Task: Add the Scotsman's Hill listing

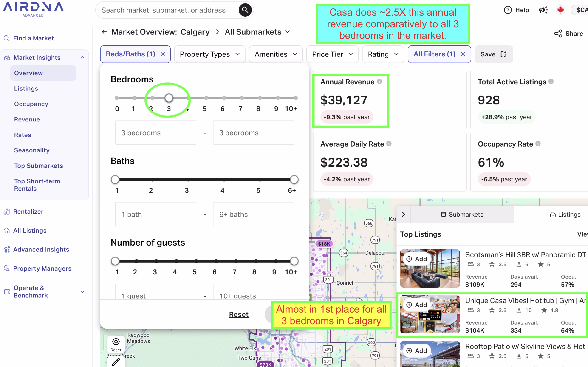Action: pyautogui.click(x=417, y=259)
